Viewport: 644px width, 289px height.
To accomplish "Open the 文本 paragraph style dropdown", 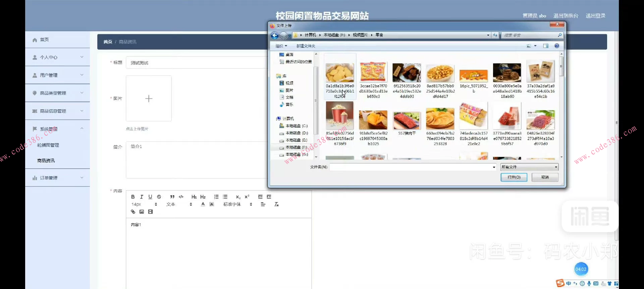I will (x=179, y=204).
